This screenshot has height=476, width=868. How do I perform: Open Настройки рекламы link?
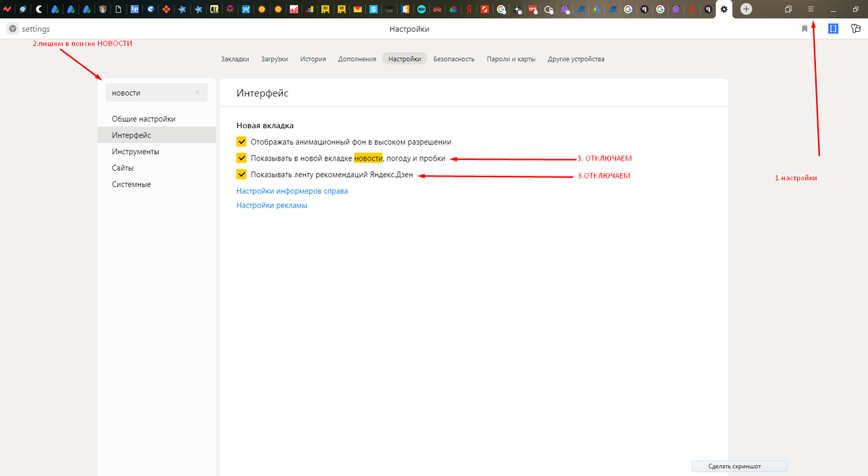pyautogui.click(x=272, y=205)
